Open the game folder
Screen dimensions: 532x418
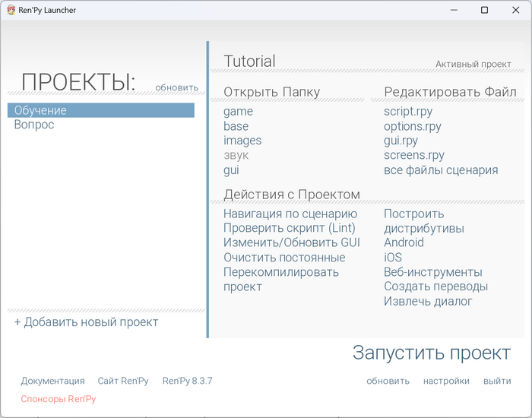click(238, 112)
